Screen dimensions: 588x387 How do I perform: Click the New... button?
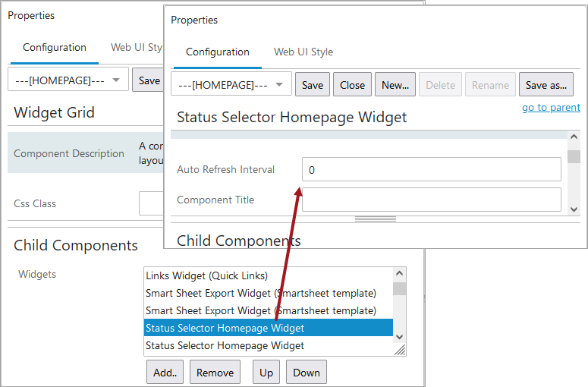(x=395, y=85)
